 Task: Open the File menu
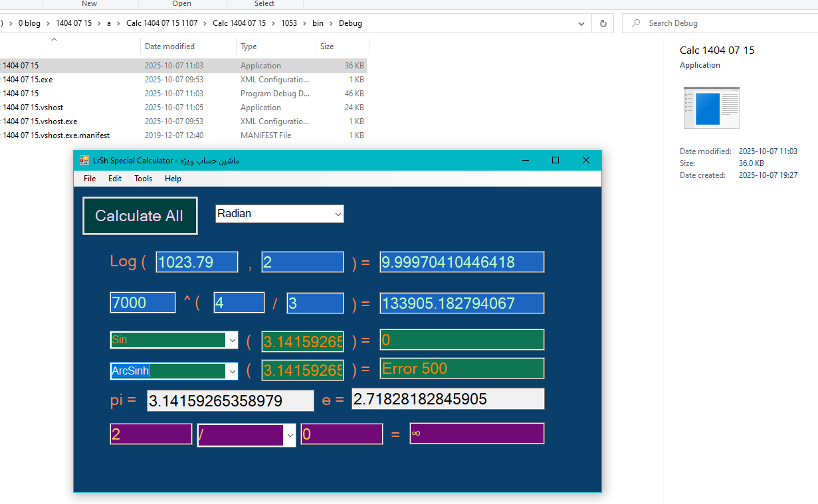(x=90, y=179)
